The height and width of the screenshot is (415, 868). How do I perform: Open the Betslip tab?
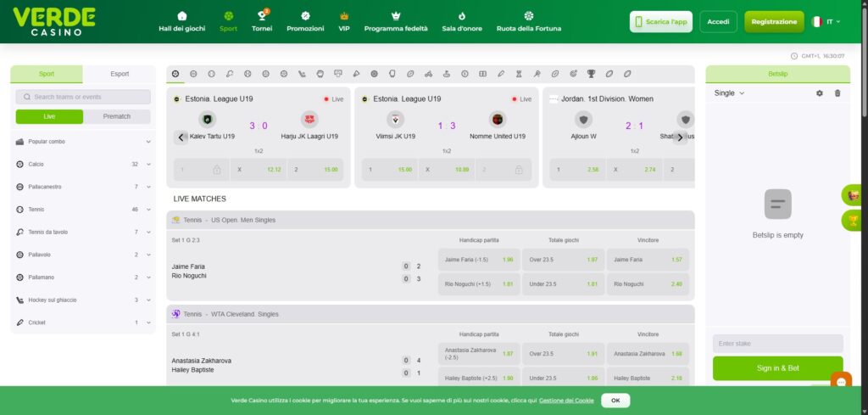coord(778,74)
